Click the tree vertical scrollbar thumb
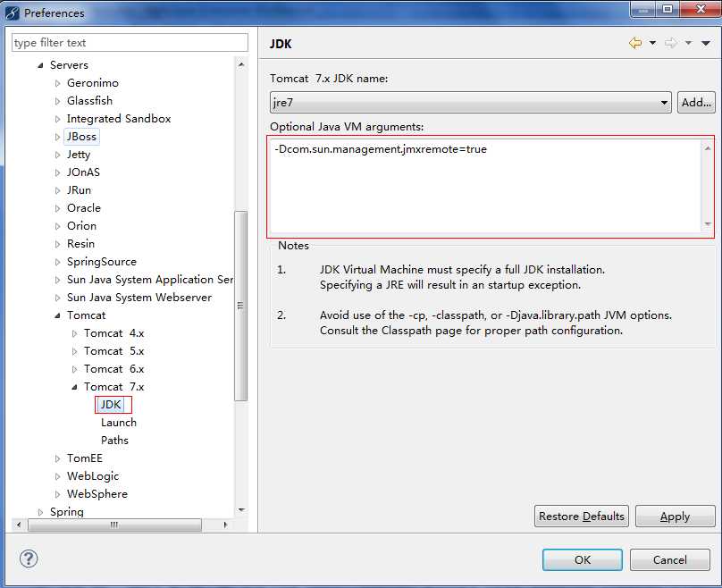Screen dimensions: 722x588 click(x=241, y=306)
